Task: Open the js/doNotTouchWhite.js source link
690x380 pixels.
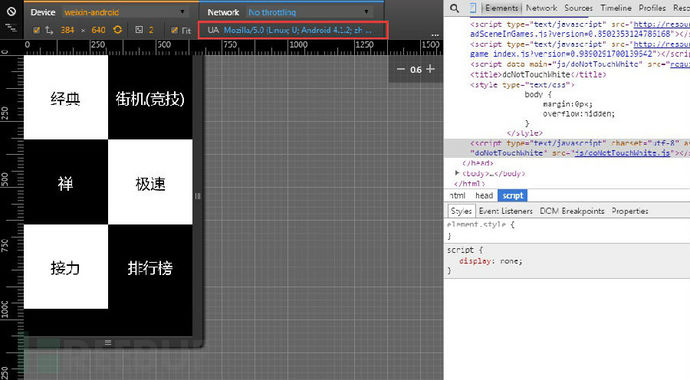Action: pos(622,153)
